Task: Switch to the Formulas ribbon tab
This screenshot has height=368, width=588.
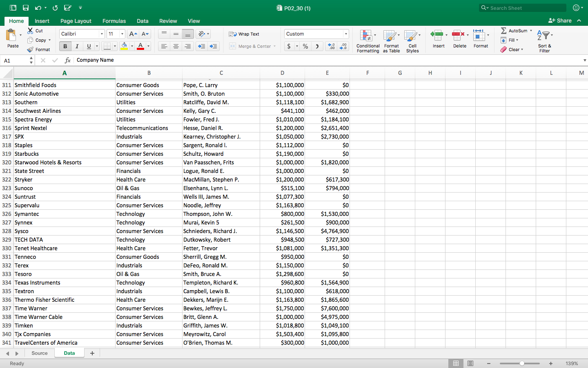Action: click(x=114, y=21)
